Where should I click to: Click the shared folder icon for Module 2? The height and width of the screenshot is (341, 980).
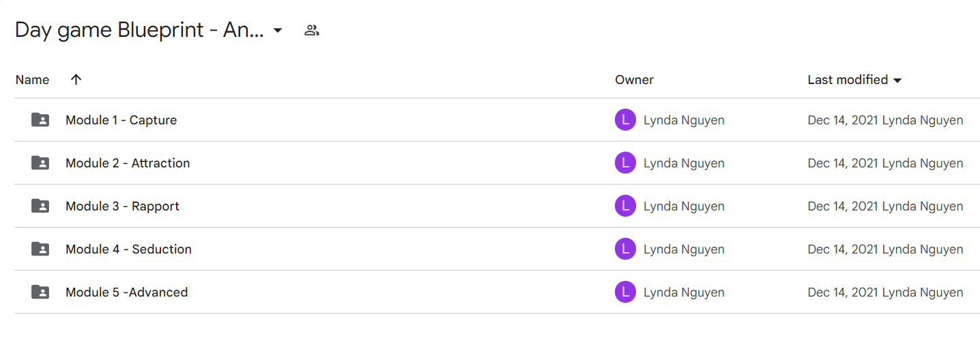pos(40,163)
